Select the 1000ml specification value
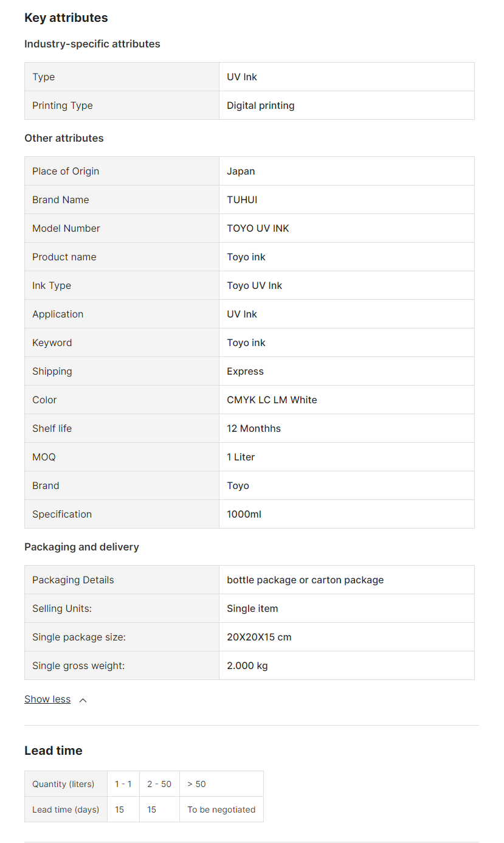This screenshot has width=504, height=843. 244,515
